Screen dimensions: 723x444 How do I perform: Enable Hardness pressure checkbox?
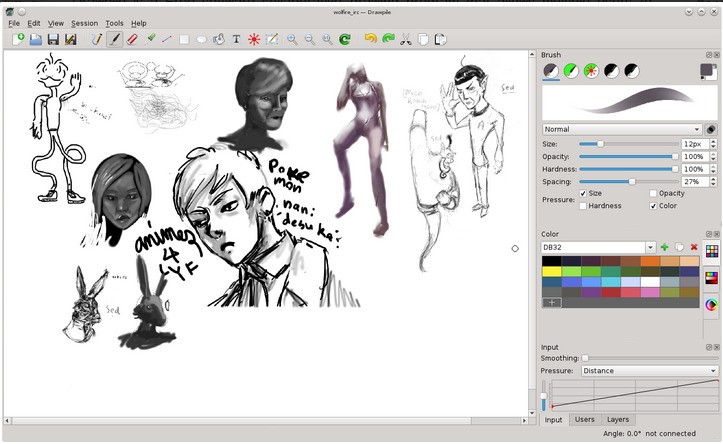pos(583,206)
